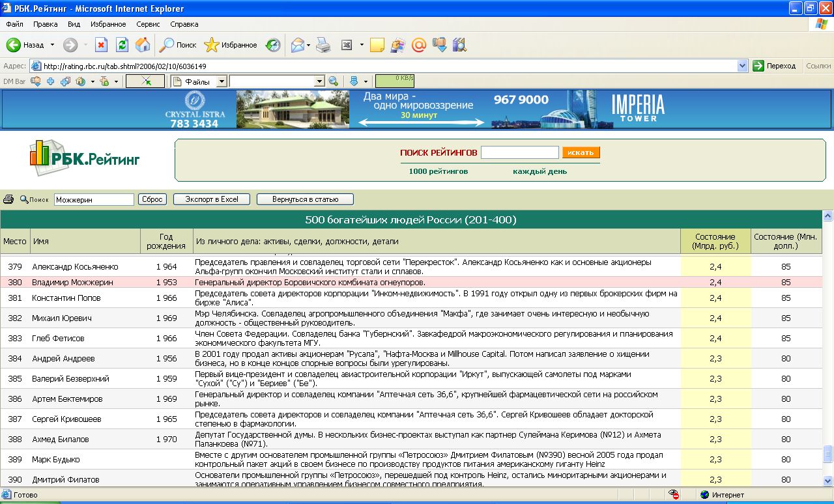Click the DM Bar search magnifier icon
Screen dimensions: 834x504
333,81
